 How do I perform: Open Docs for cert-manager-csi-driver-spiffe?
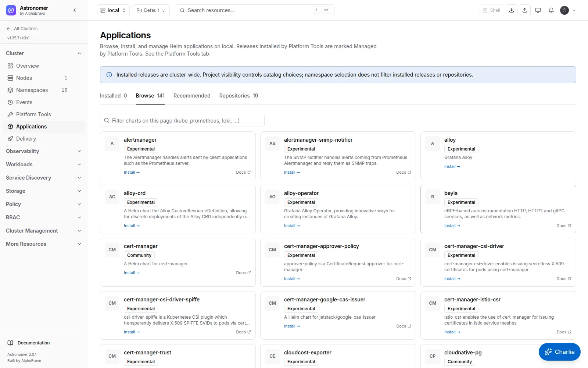(x=243, y=332)
